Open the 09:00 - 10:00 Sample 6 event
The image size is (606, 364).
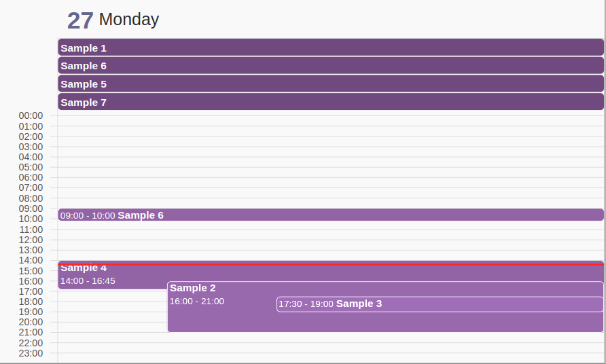point(331,215)
